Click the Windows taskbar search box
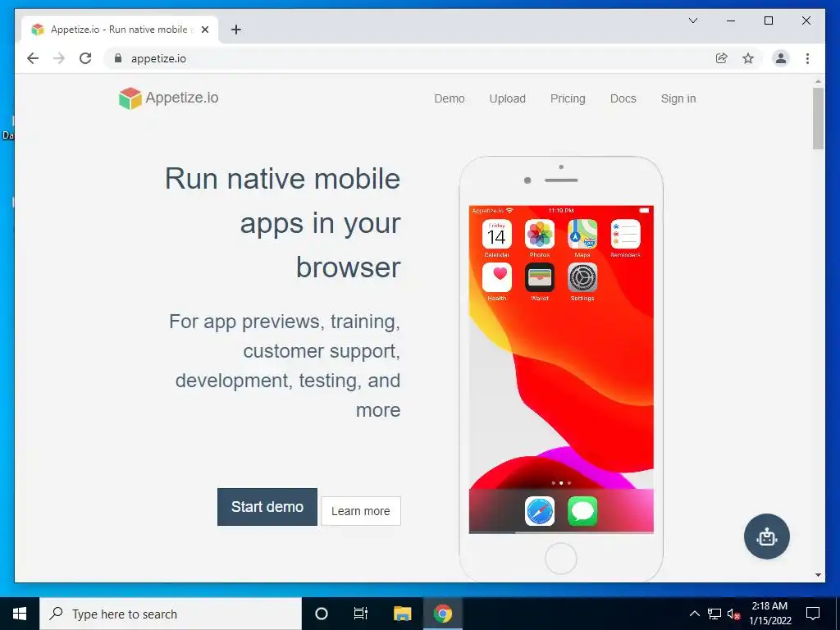The height and width of the screenshot is (630, 840). coord(171,614)
